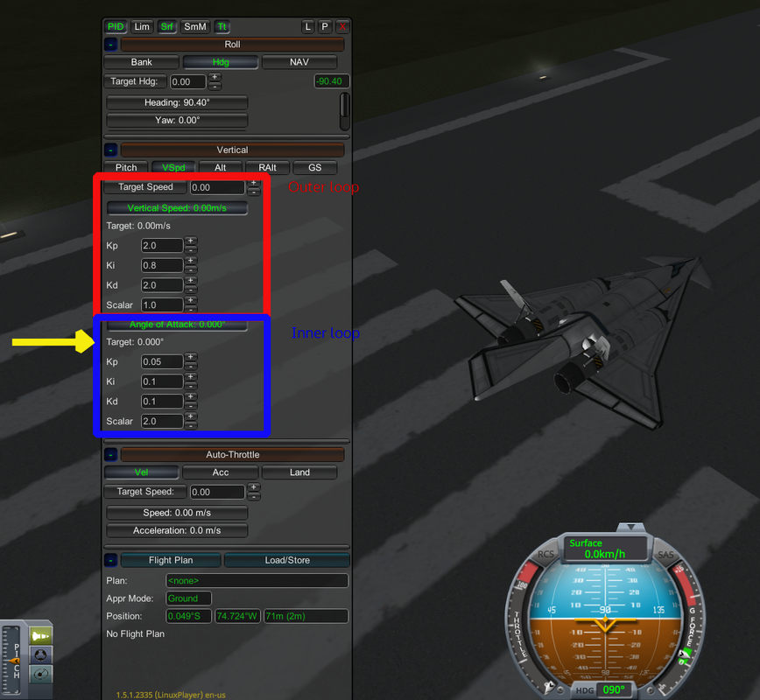Viewport: 760px width, 700px height.
Task: Focus the Target Hdg input field
Action: 188,82
